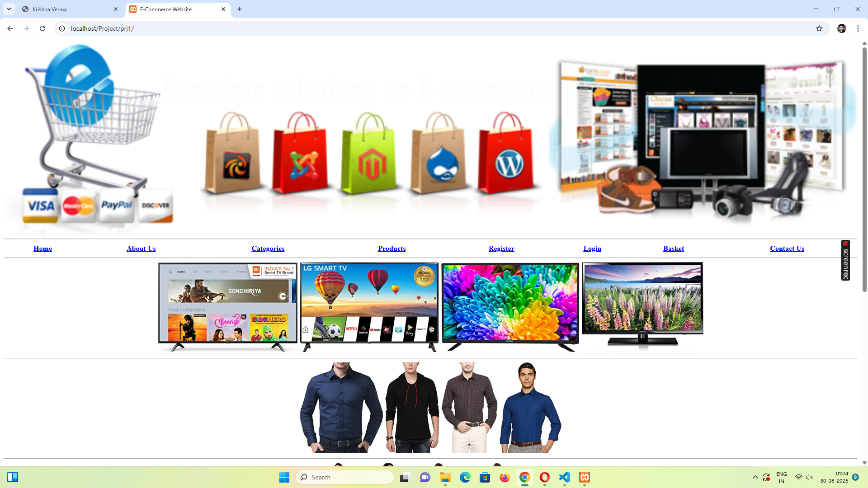This screenshot has width=868, height=488.
Task: Open Opera browser from the taskbar
Action: [x=545, y=477]
